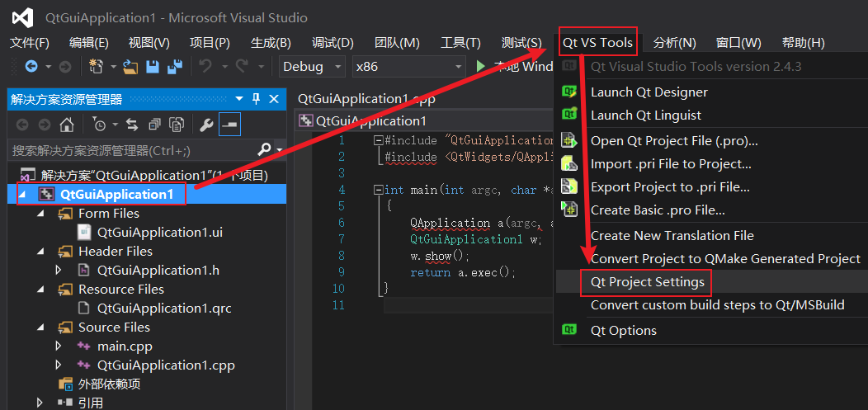Image resolution: width=868 pixels, height=410 pixels.
Task: Click the Launch Qt Linguist icon
Action: coord(569,115)
